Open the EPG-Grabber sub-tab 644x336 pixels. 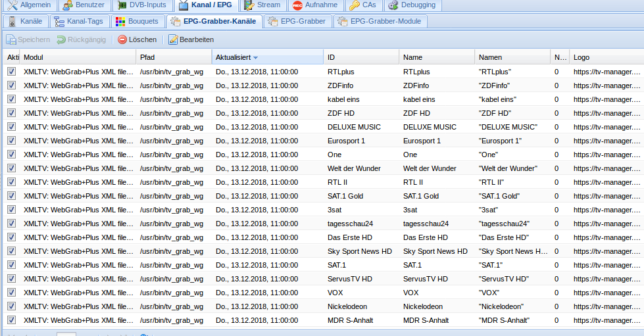(297, 21)
